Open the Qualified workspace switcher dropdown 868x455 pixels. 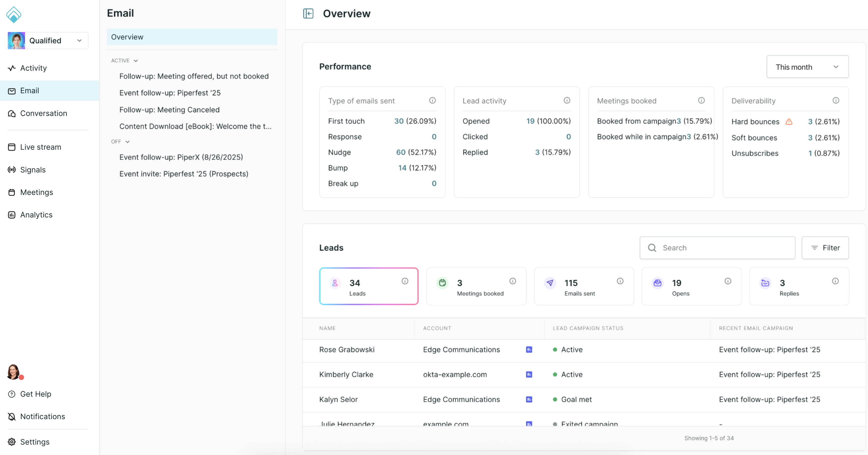[48, 41]
